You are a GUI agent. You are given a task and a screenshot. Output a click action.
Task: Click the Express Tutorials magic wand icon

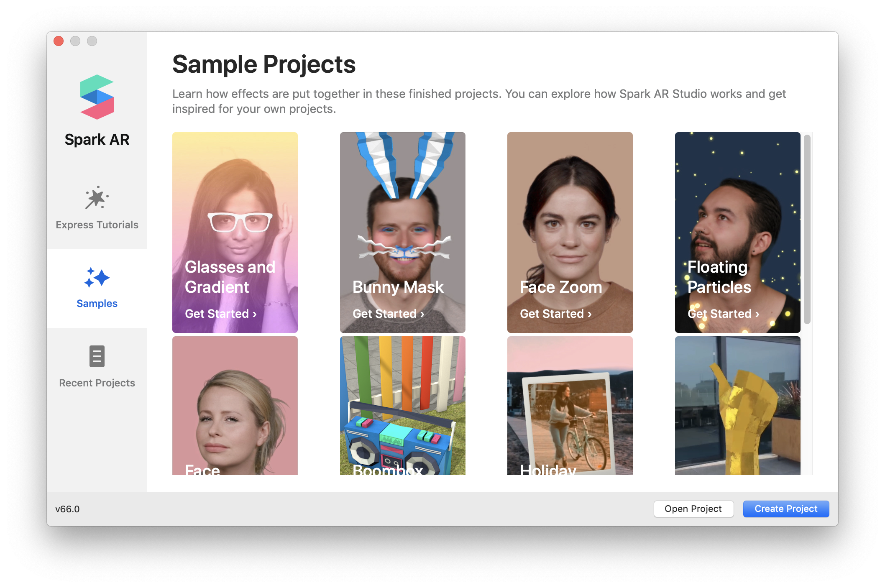coord(97,198)
